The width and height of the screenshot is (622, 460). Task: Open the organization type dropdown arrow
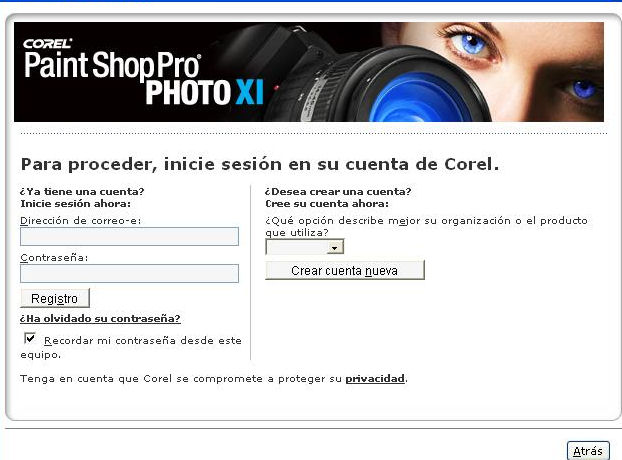click(335, 248)
